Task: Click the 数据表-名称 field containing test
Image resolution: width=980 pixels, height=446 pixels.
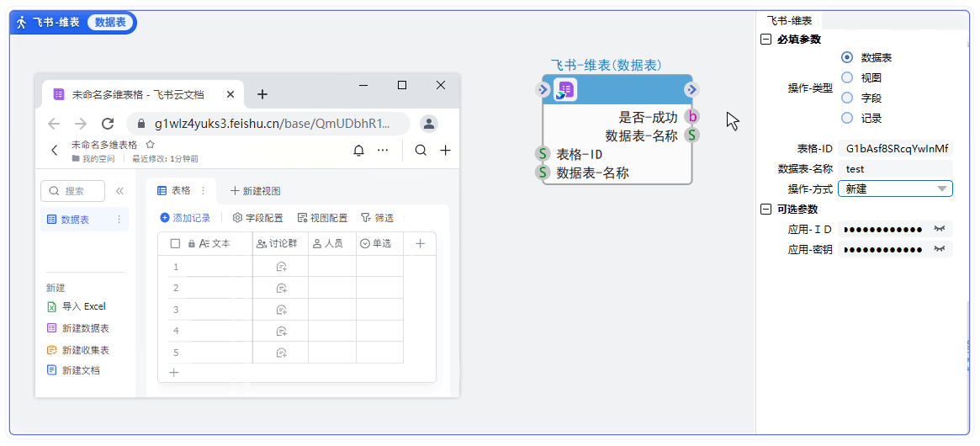Action: click(895, 169)
